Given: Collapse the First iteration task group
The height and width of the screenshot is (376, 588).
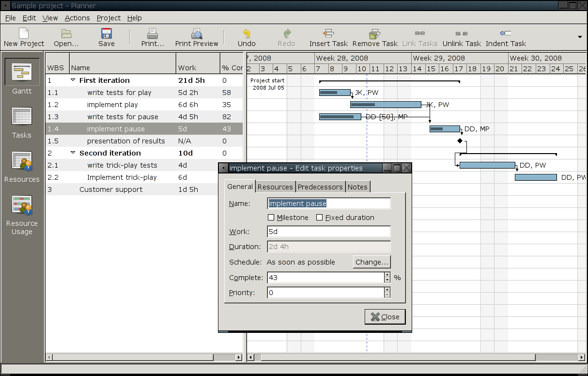Looking at the screenshot, I should click(x=73, y=80).
